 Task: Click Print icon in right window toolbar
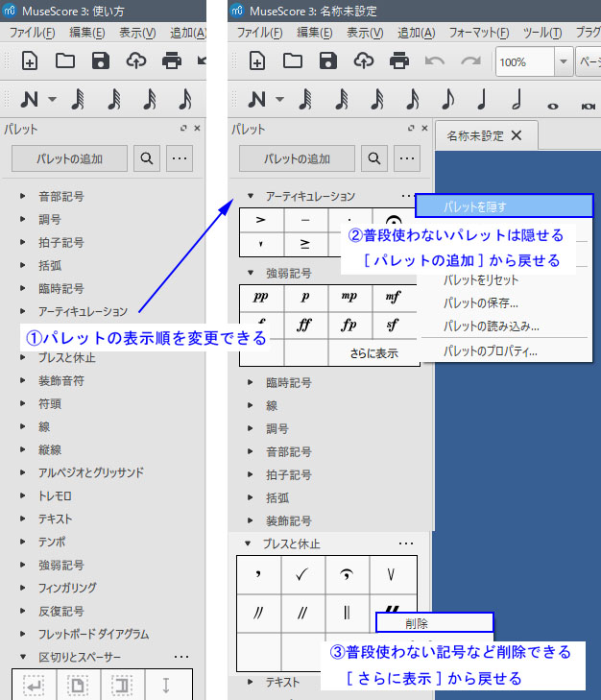pyautogui.click(x=399, y=60)
